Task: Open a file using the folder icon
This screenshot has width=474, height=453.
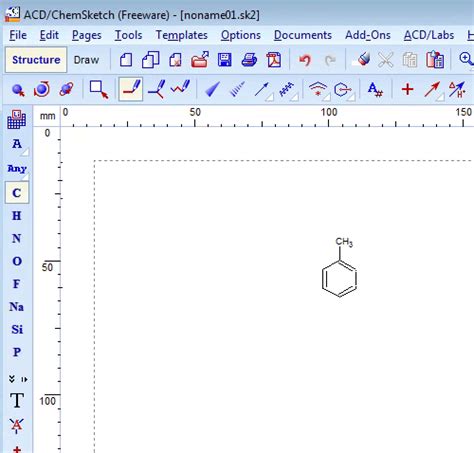Action: (x=200, y=60)
